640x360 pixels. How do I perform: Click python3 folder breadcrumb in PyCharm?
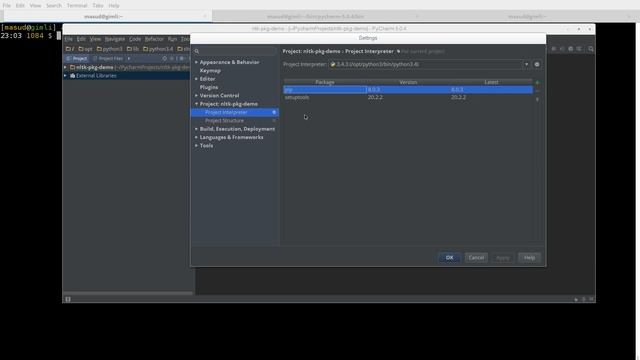click(x=110, y=49)
